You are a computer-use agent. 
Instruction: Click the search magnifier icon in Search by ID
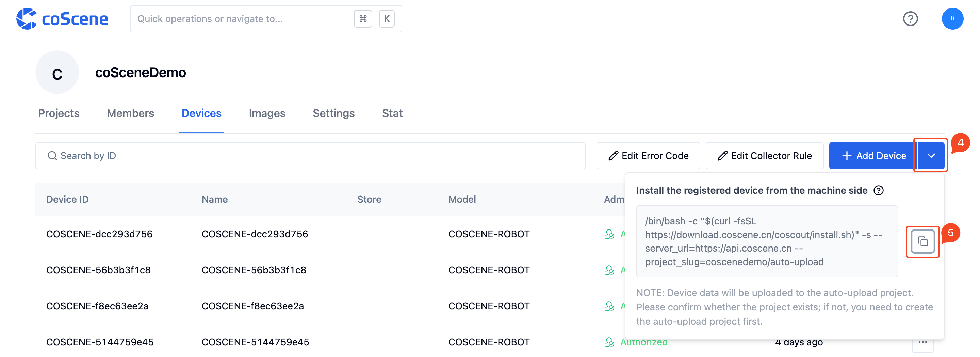coord(52,156)
